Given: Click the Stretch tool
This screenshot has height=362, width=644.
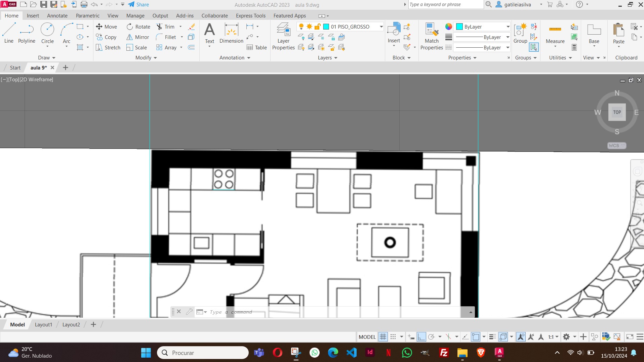Looking at the screenshot, I should pos(108,47).
